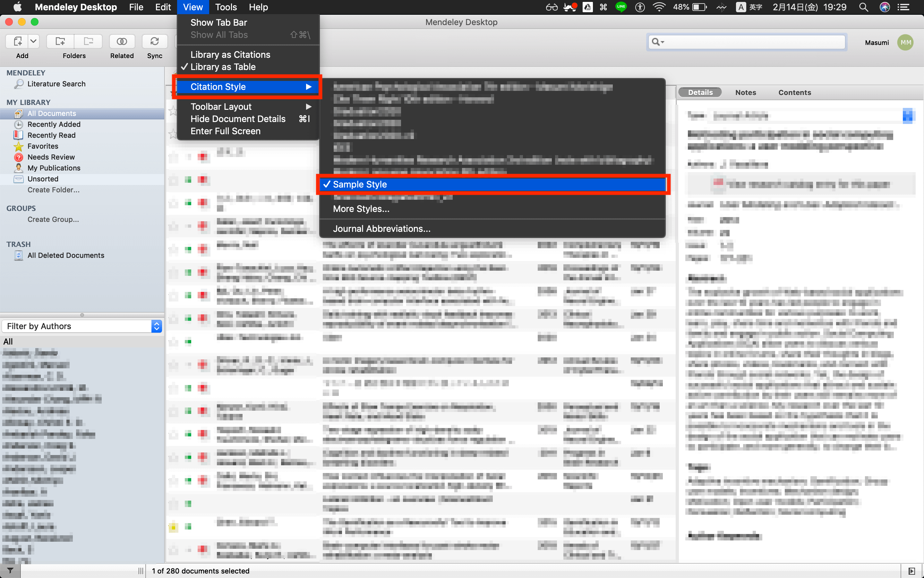The height and width of the screenshot is (578, 924).
Task: Click the remove folder icon
Action: [x=89, y=41]
